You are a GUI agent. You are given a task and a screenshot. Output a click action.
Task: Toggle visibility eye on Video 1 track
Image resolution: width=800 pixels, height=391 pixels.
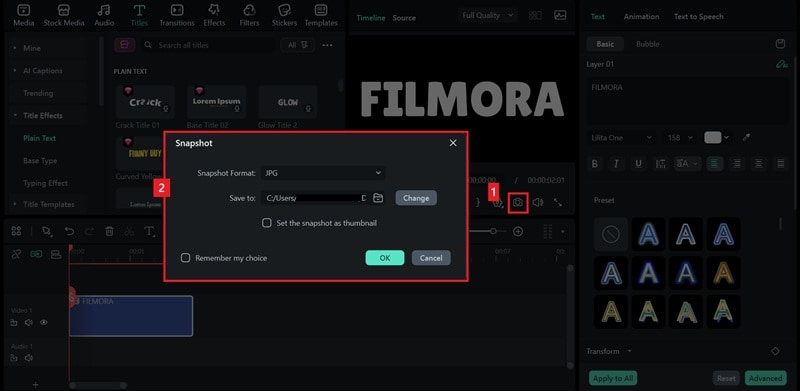point(44,323)
